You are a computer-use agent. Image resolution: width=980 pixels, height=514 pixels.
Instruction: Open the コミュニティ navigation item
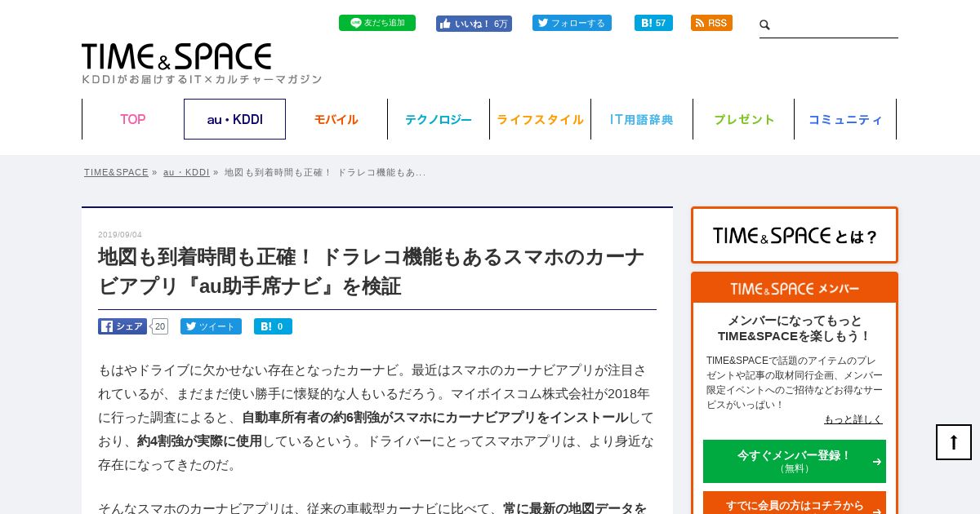click(845, 119)
